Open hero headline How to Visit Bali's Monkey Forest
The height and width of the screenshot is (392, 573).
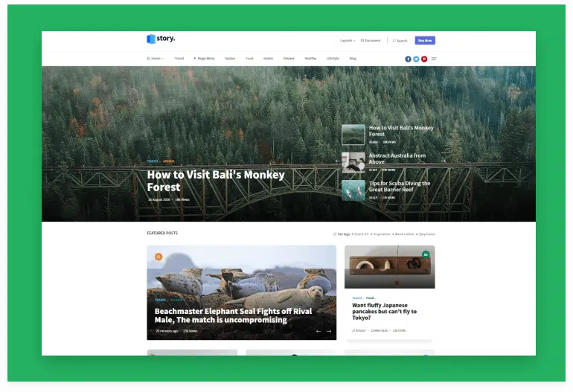pos(216,181)
